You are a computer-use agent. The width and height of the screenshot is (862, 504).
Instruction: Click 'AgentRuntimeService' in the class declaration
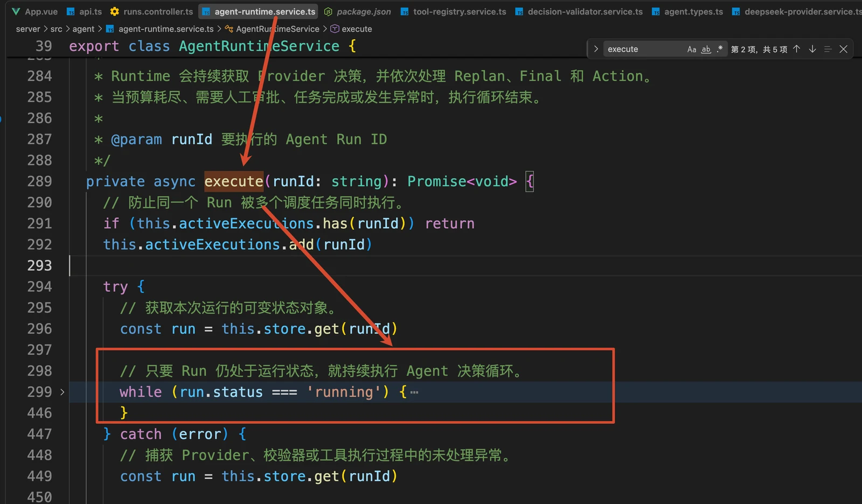pyautogui.click(x=259, y=46)
